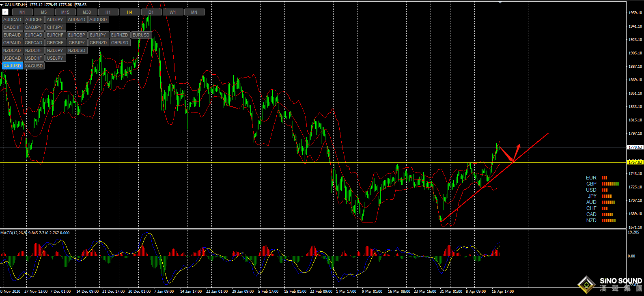Click the NZD currency strength bar
Image resolution: width=644 pixels, height=296 pixels.
click(x=609, y=220)
